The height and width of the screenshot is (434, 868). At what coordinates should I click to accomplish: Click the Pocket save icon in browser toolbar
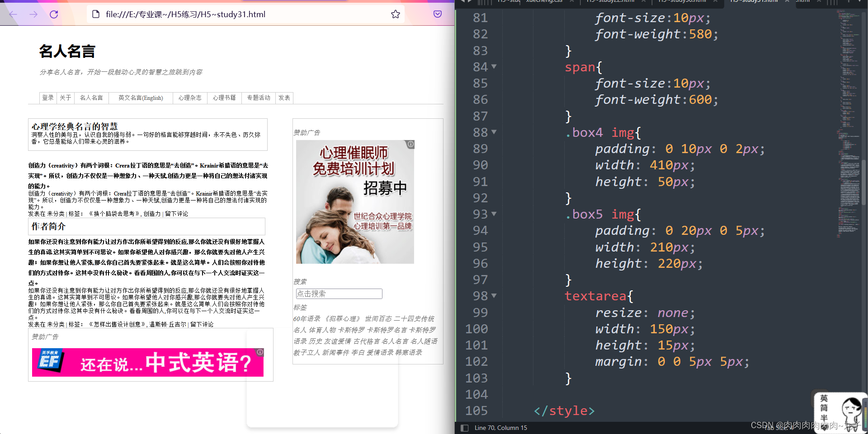coord(438,14)
